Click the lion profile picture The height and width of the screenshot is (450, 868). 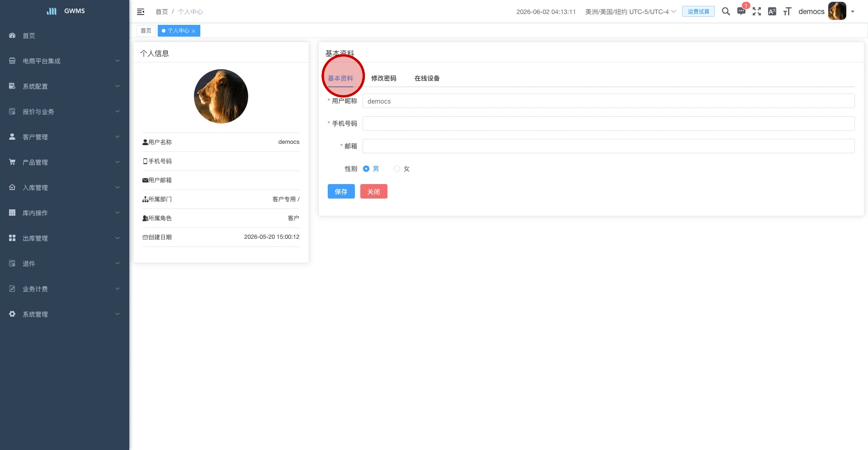coord(221,96)
